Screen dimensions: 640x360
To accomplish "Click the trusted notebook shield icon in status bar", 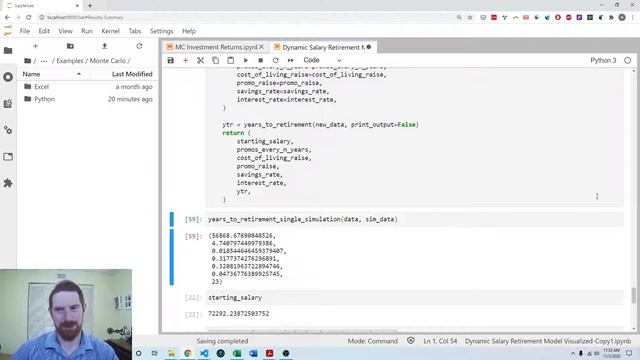I will click(x=411, y=341).
